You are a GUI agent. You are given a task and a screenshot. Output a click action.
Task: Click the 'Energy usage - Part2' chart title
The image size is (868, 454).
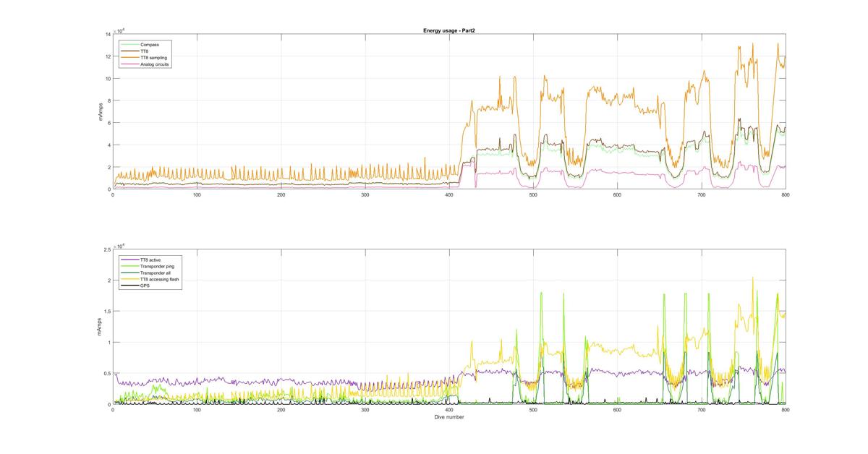point(448,30)
